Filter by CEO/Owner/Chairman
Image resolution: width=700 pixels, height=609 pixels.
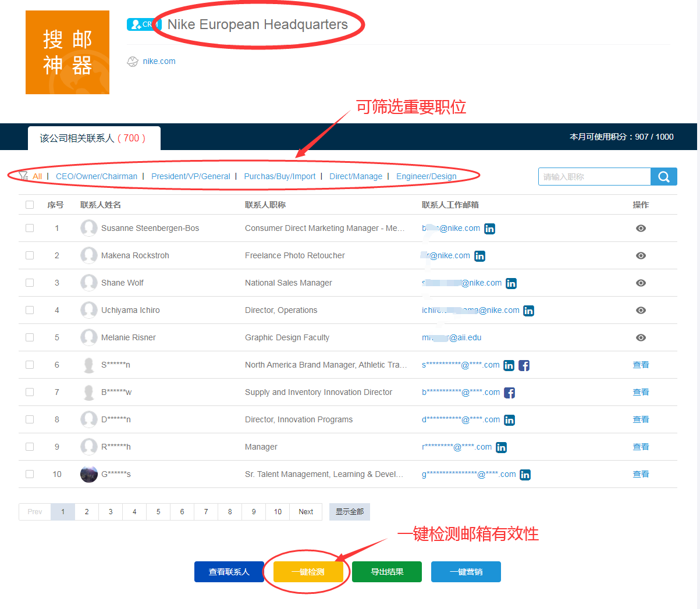tap(97, 176)
